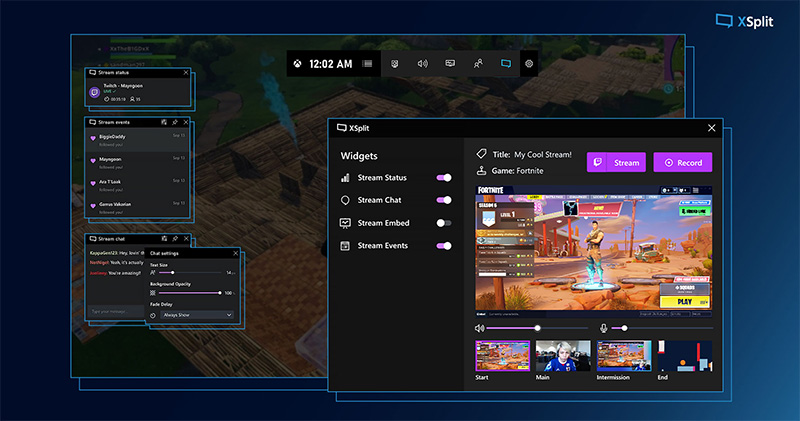The width and height of the screenshot is (800, 421).
Task: Disable the Stream Status widget toggle
Action: (x=444, y=178)
